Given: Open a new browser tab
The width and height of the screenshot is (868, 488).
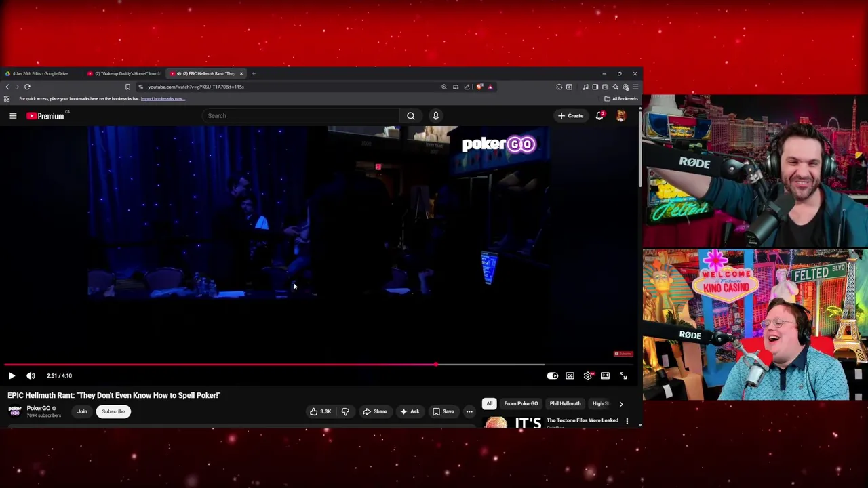Looking at the screenshot, I should [254, 73].
